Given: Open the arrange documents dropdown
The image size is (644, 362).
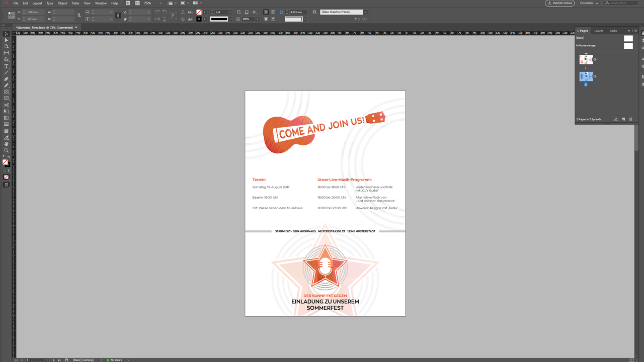Looking at the screenshot, I should [x=197, y=3].
